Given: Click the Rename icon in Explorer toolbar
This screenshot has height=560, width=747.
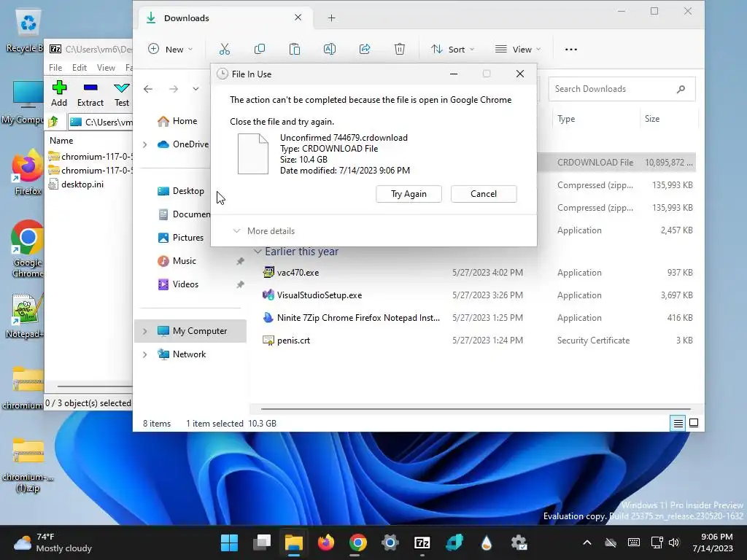Looking at the screenshot, I should pyautogui.click(x=330, y=49).
